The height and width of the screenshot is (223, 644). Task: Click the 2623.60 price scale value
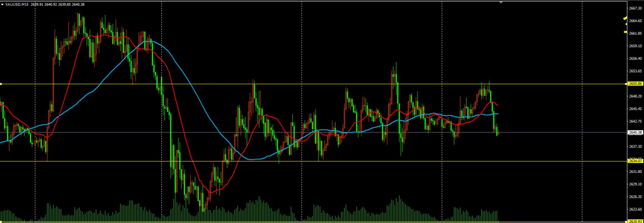pyautogui.click(x=635, y=209)
